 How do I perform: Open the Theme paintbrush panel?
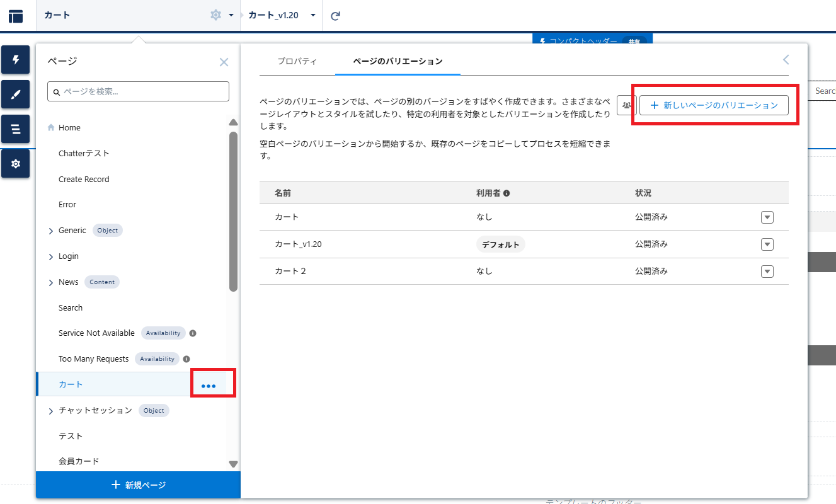16,94
